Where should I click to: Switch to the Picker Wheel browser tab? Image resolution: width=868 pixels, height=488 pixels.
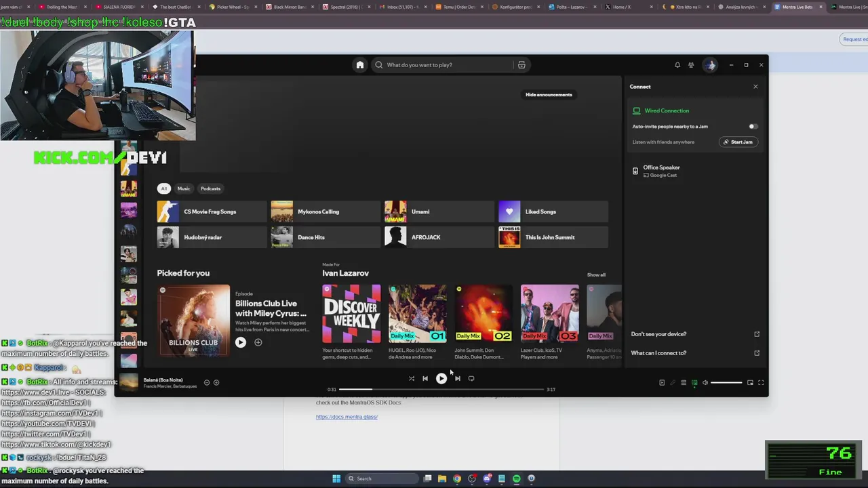click(x=233, y=7)
